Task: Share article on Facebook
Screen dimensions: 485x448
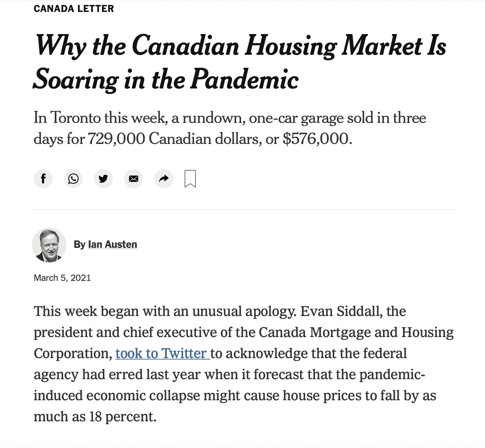Action: (x=43, y=179)
